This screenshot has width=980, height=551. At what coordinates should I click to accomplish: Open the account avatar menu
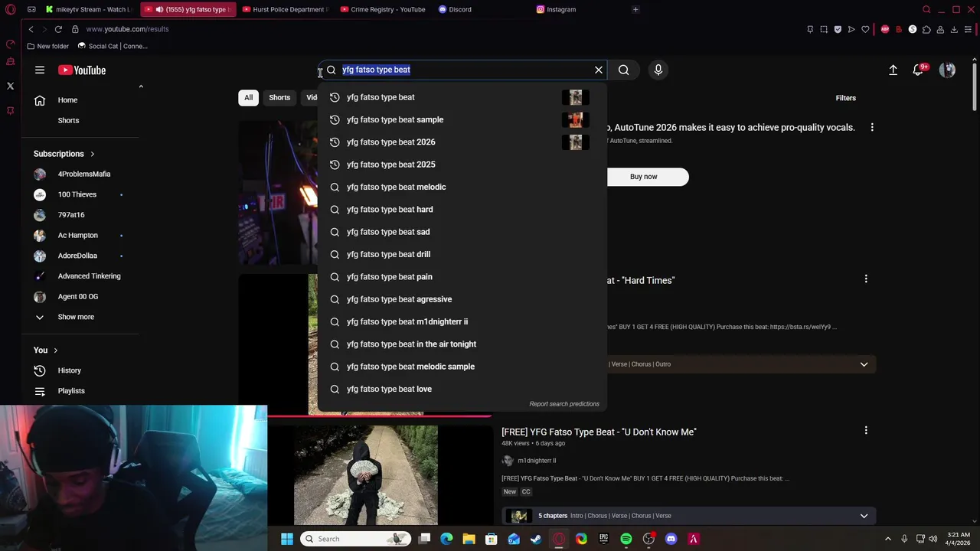pos(948,70)
